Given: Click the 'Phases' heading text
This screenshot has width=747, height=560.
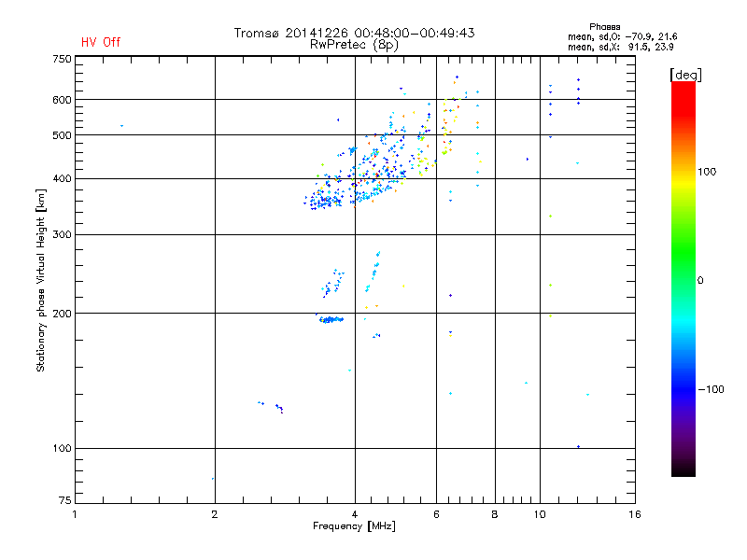Looking at the screenshot, I should pos(604,27).
